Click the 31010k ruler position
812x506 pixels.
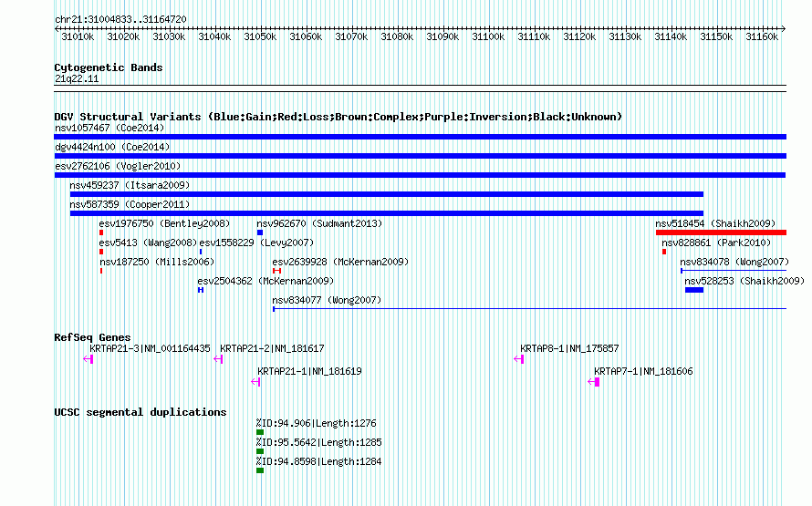pyautogui.click(x=78, y=36)
